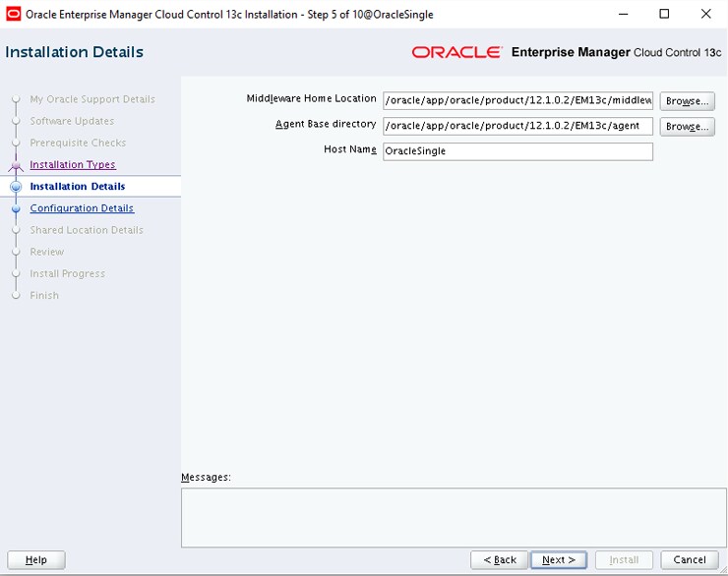Viewport: 728px width, 576px height.
Task: Click the Agent Base directory label
Action: click(326, 124)
